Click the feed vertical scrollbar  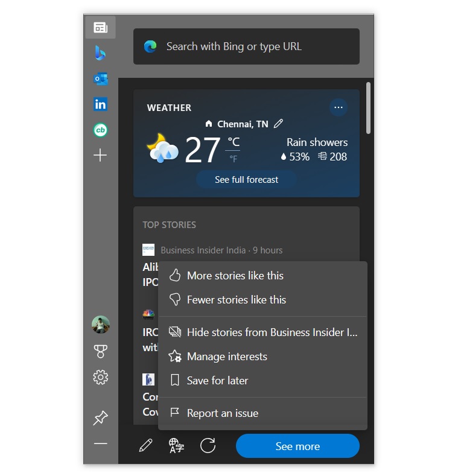coord(369,108)
